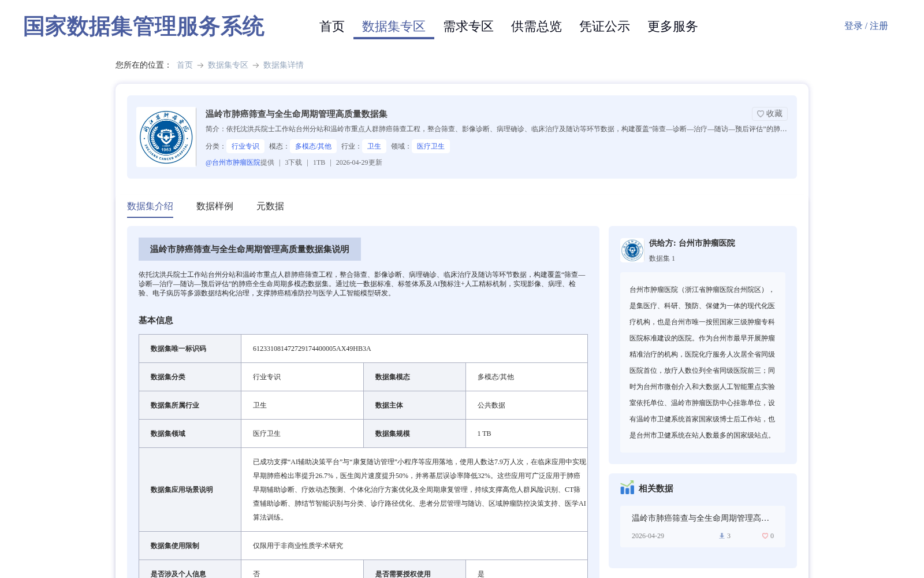
Task: Click the 数据集详情 breadcrumb text
Action: pyautogui.click(x=284, y=65)
